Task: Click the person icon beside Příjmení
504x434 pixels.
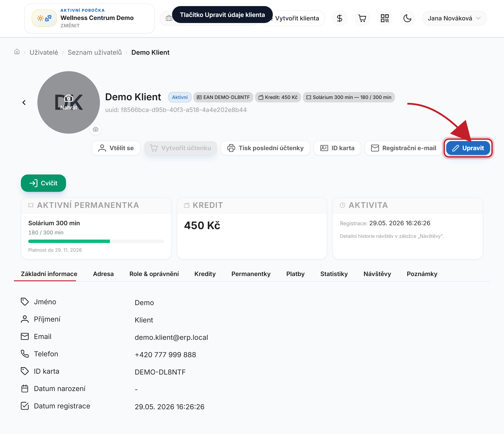Action: point(25,319)
